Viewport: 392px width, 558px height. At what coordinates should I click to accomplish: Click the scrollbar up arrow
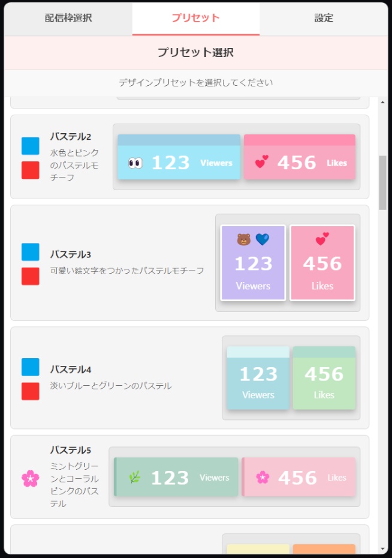pos(384,102)
